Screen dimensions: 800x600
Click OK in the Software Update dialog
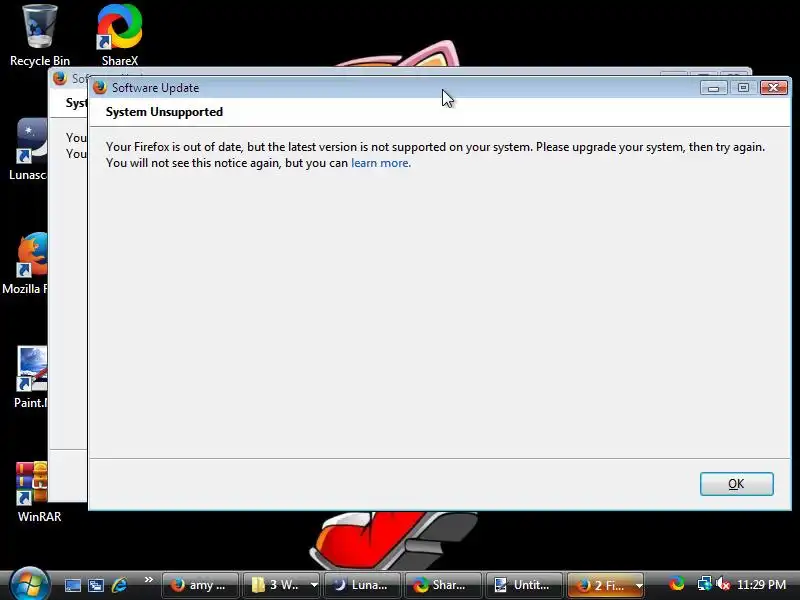coord(736,484)
